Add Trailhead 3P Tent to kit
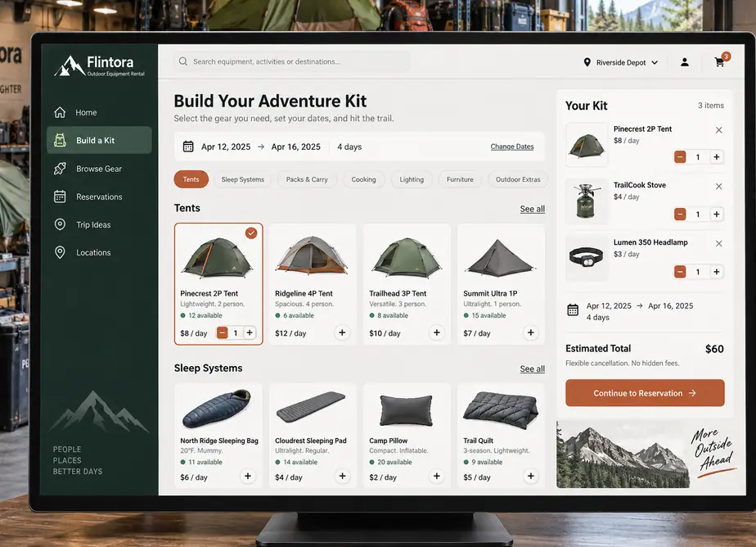The height and width of the screenshot is (547, 756). [x=436, y=332]
